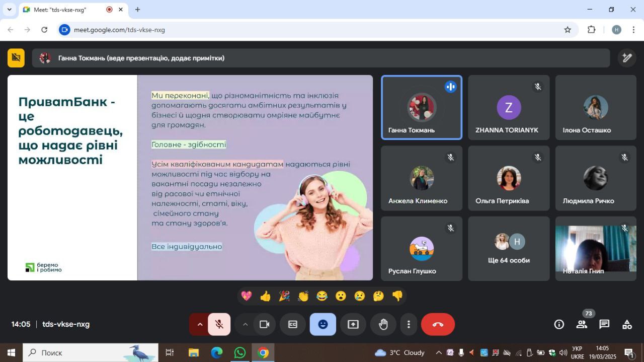Screen dimensions: 644x362
Task: Click the presentation-off icon beside presenter name
Action: (16, 58)
